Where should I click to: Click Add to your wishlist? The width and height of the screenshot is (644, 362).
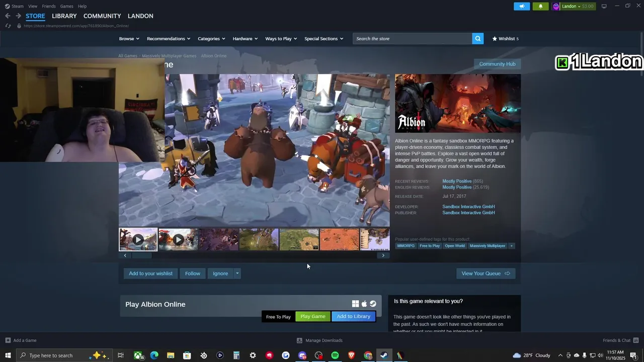point(150,274)
